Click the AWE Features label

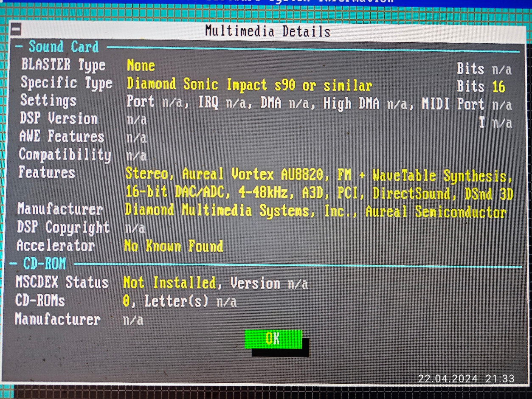click(x=62, y=137)
